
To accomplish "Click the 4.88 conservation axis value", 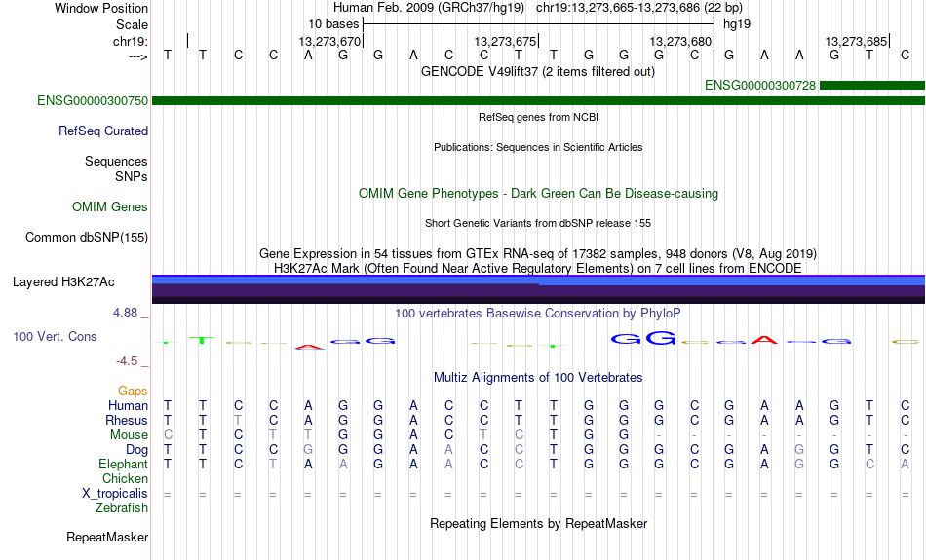I will 125,313.
